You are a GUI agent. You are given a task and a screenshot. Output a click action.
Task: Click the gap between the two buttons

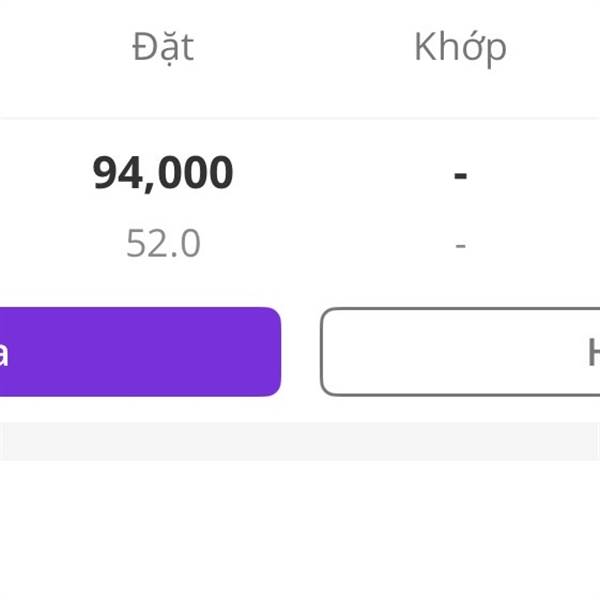(300, 351)
